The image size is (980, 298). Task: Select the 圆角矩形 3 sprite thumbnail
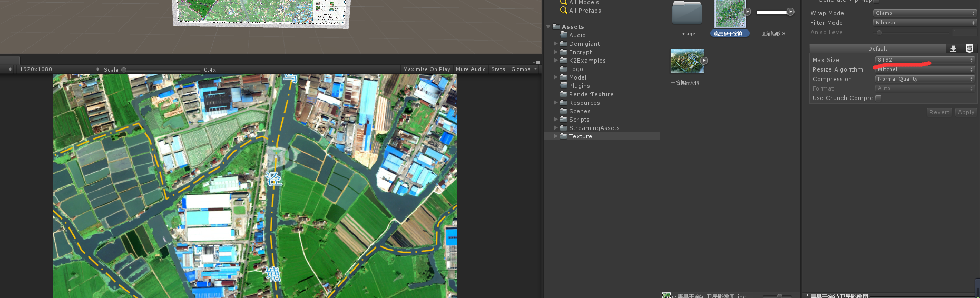773,12
